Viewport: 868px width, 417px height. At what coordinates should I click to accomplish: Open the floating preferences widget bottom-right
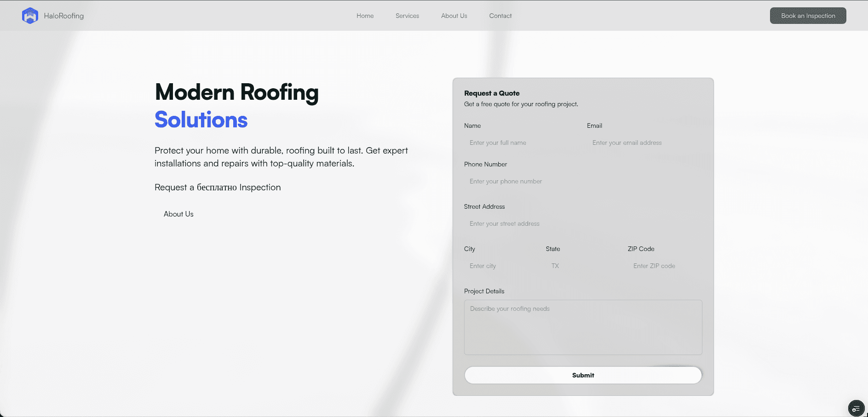point(856,408)
